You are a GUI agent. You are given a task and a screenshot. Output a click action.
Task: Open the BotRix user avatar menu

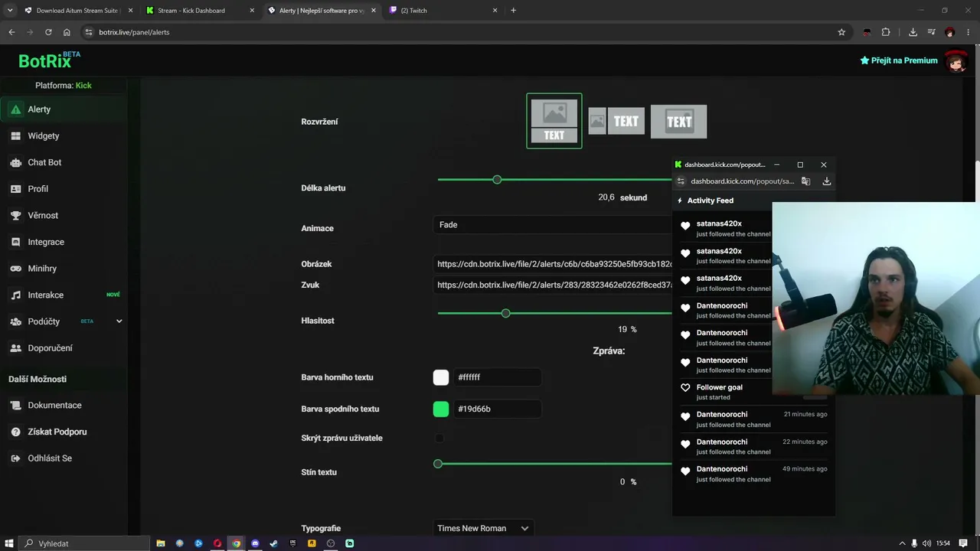click(955, 60)
